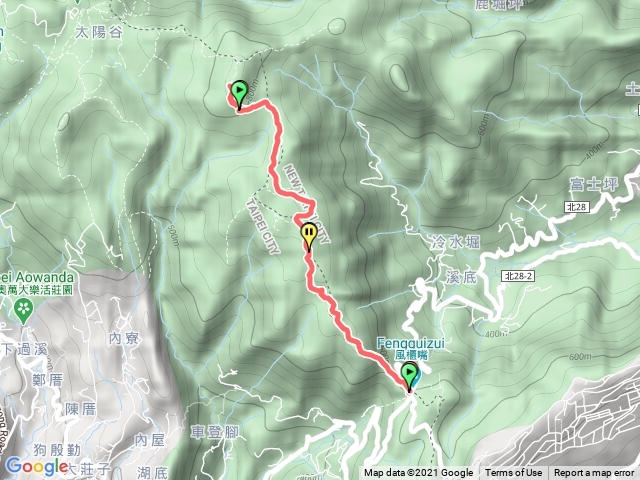Click the 北28 road shield
The image size is (640, 480).
tap(577, 207)
